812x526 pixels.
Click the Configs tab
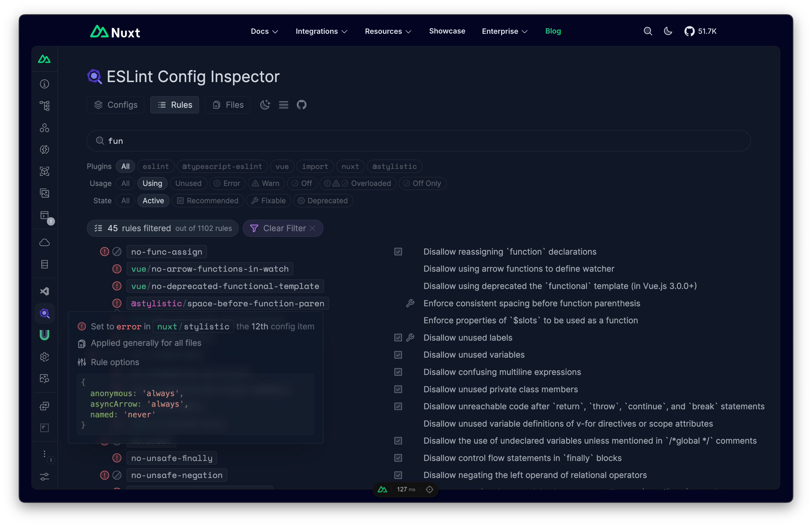pyautogui.click(x=116, y=105)
